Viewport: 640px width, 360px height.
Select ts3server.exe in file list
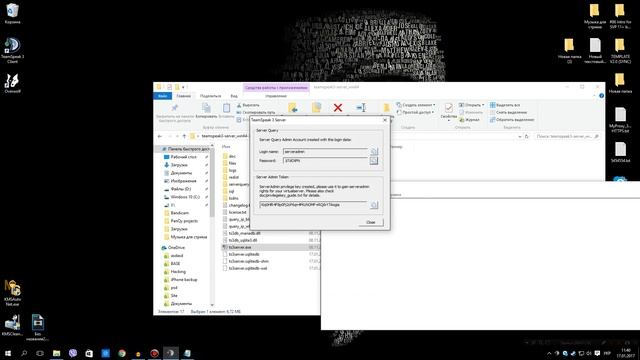coord(240,247)
